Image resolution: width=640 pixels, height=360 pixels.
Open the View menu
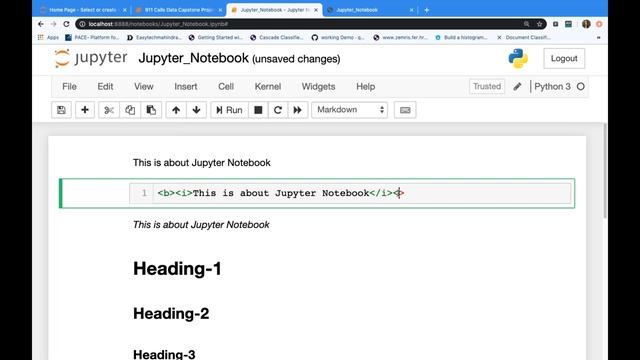(x=144, y=87)
